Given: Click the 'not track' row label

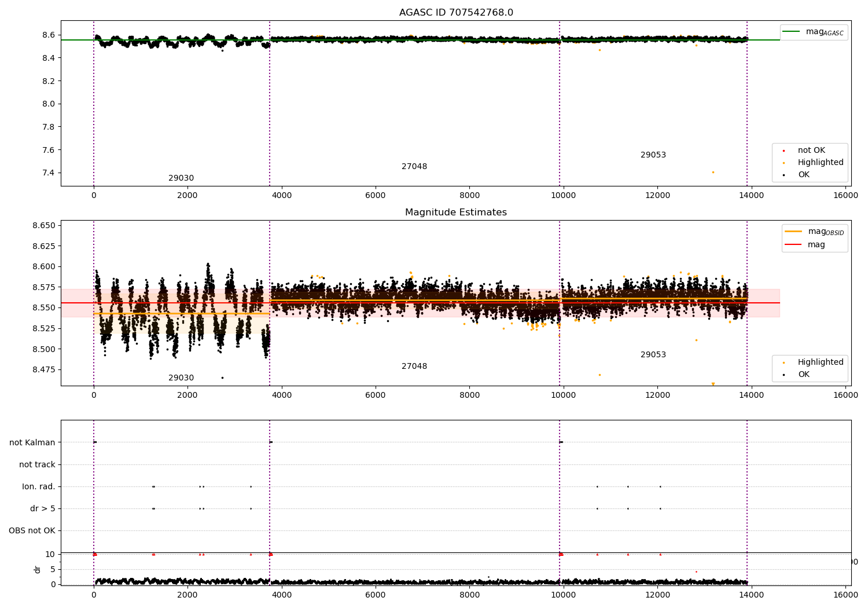Looking at the screenshot, I should pos(37,465).
